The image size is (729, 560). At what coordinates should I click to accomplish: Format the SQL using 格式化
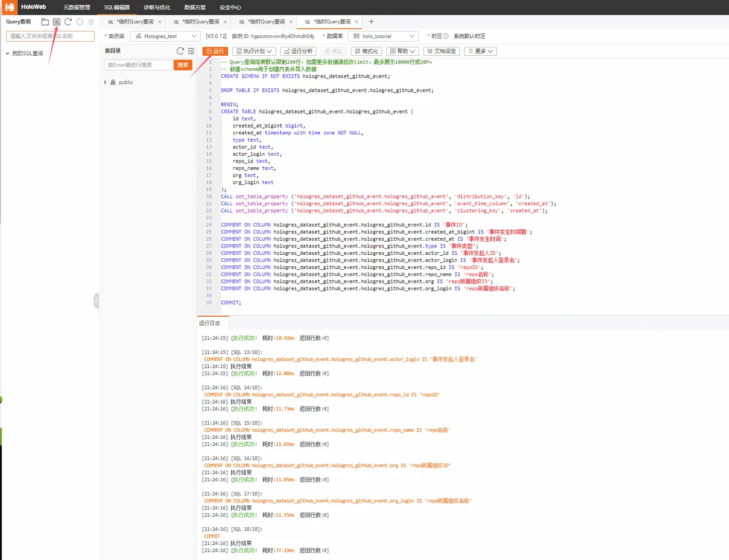coord(367,51)
